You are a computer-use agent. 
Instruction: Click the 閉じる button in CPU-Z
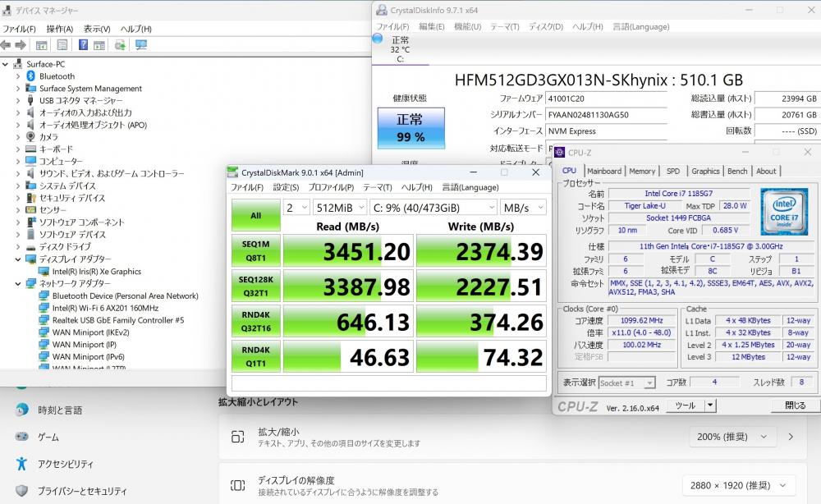pos(796,405)
